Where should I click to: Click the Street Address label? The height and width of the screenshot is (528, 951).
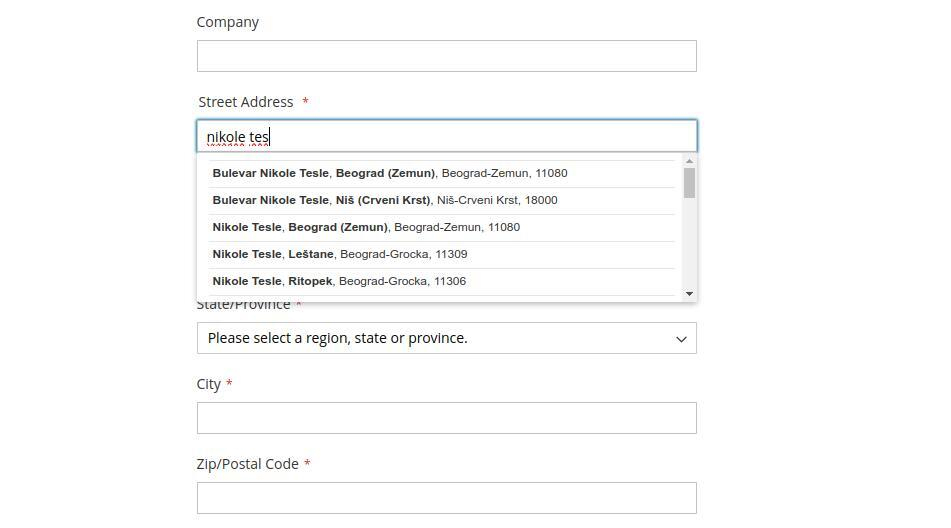coord(246,102)
